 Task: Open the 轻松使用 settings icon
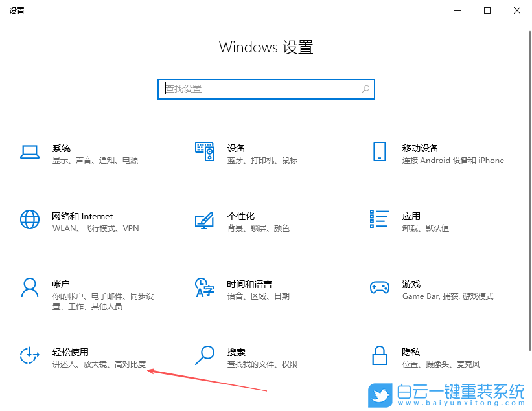(x=30, y=357)
